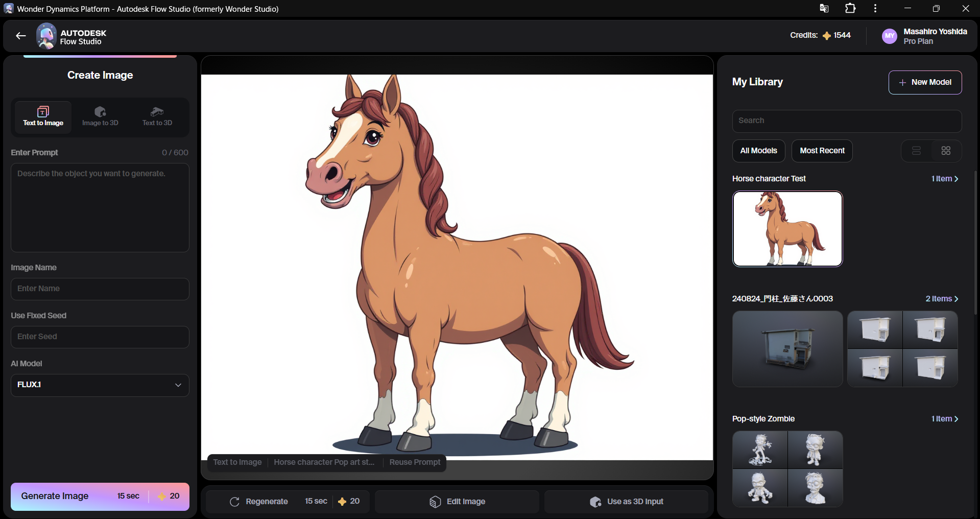Expand Horse character Test 1 item
Image resolution: width=980 pixels, height=519 pixels.
(x=944, y=179)
